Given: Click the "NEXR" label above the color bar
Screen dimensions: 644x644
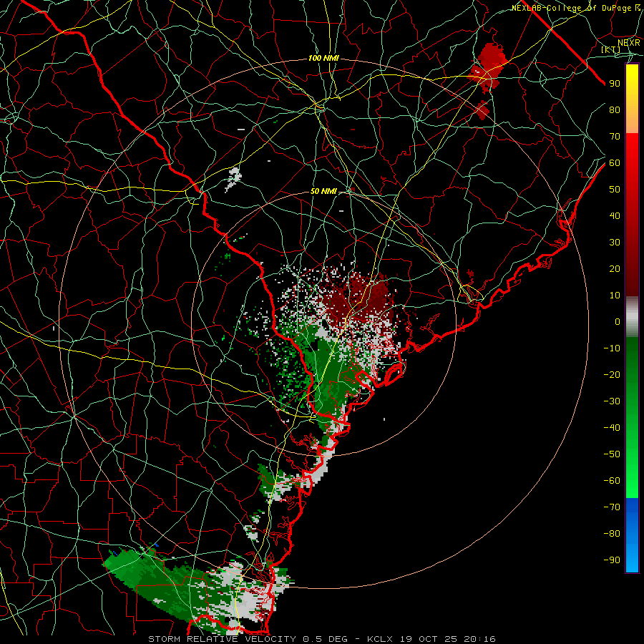Looking at the screenshot, I should 628,43.
